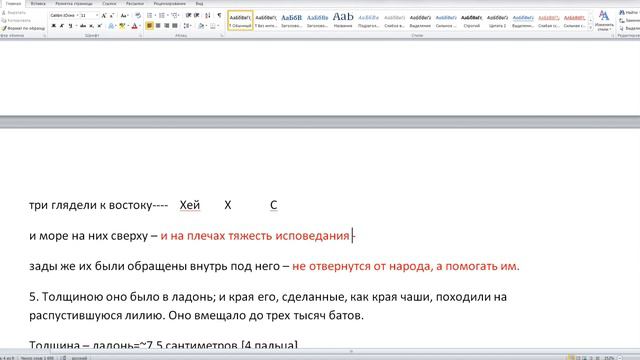Sort text alphabetically icon
Image resolution: width=640 pixels, height=360 pixels.
pos(208,16)
